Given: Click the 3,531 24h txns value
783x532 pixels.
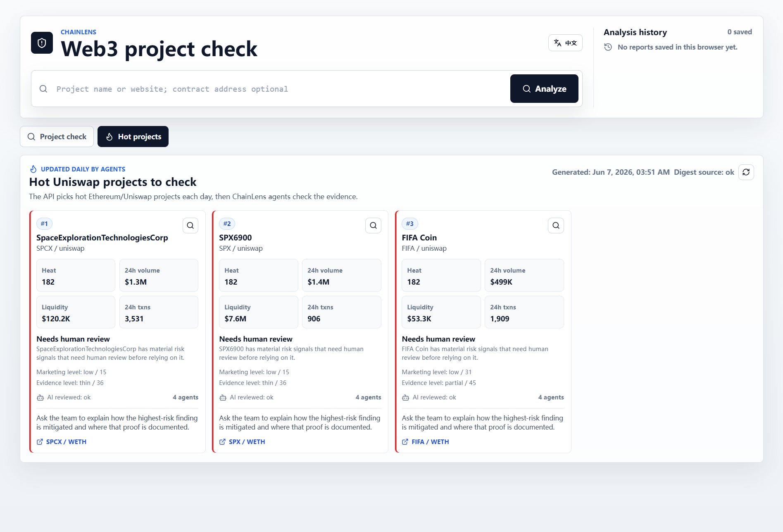Looking at the screenshot, I should [x=134, y=319].
